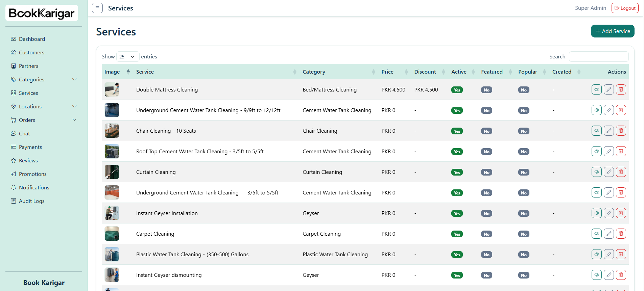Image resolution: width=644 pixels, height=291 pixels.
Task: Edit the Curtain Cleaning service
Action: click(x=609, y=172)
